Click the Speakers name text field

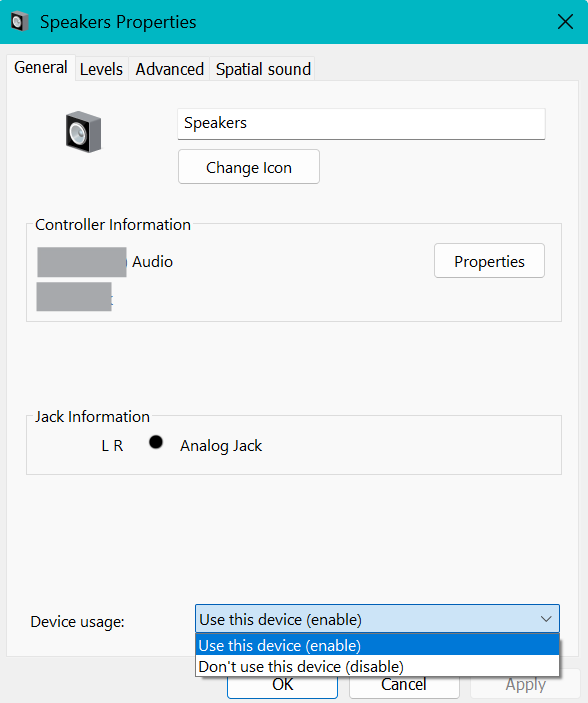[x=362, y=123]
